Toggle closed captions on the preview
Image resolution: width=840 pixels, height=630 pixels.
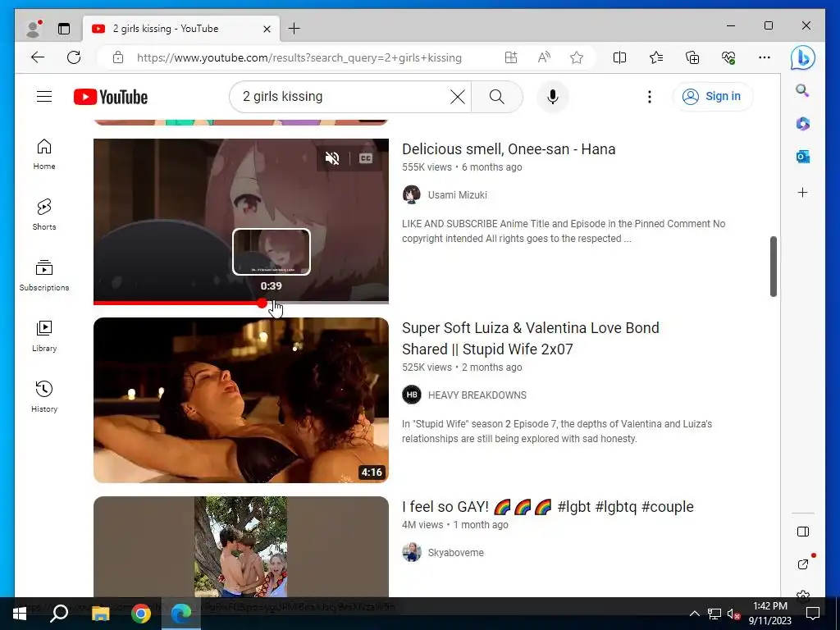pyautogui.click(x=366, y=158)
